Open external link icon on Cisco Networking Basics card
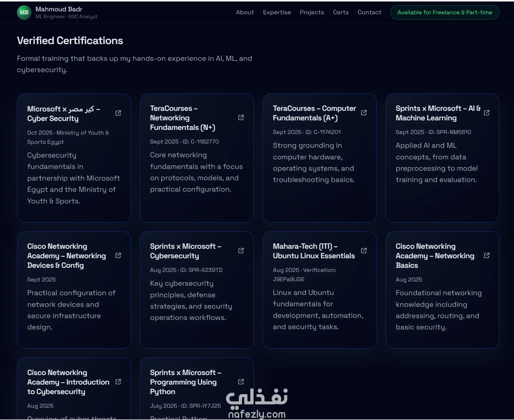514x420 pixels. click(x=487, y=255)
